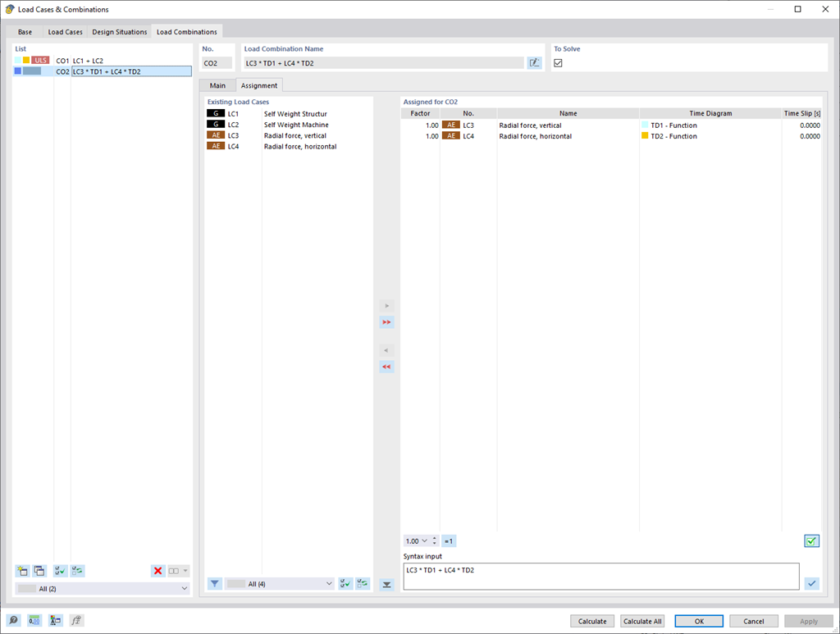Screen dimensions: 840x634
Task: Click the =1 factor reset button
Action: 448,540
